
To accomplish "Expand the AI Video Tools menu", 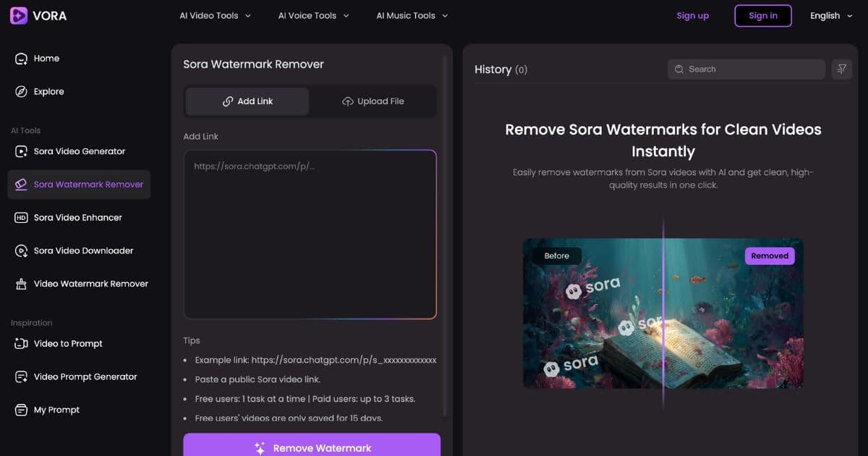I will (x=215, y=14).
